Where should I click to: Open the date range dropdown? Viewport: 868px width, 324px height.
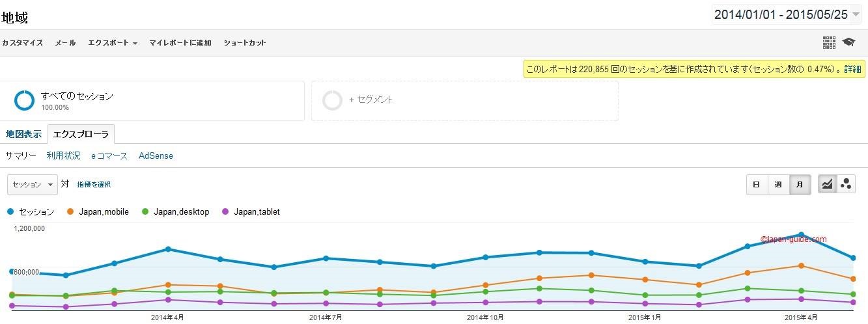(x=787, y=15)
